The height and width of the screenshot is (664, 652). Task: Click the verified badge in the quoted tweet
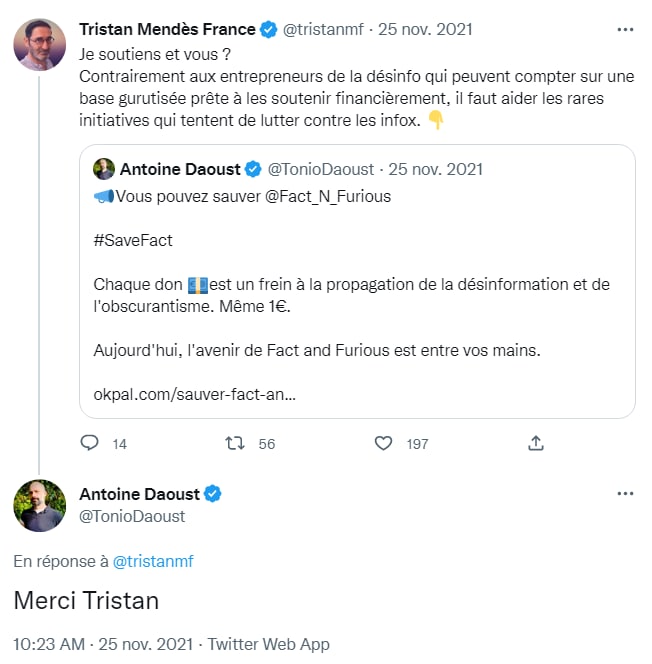pos(255,169)
